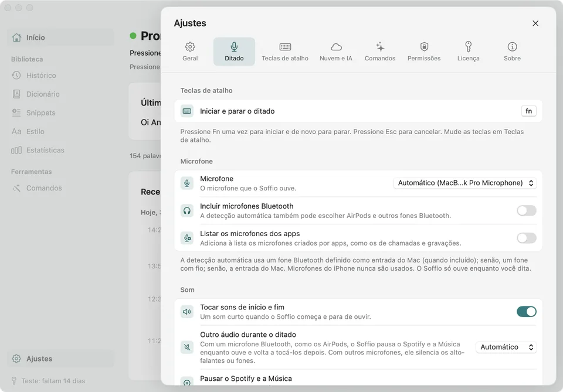Go to the Comandos settings tab
This screenshot has height=392, width=563.
pos(380,52)
